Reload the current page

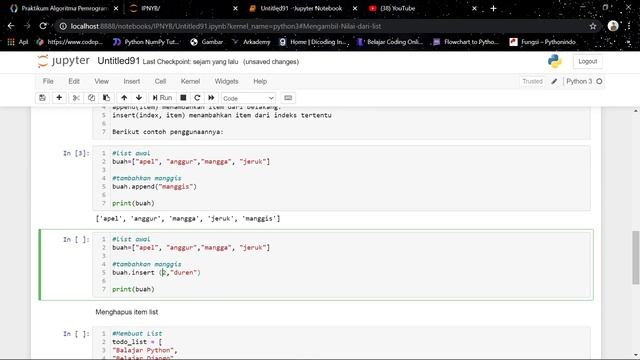tap(43, 26)
